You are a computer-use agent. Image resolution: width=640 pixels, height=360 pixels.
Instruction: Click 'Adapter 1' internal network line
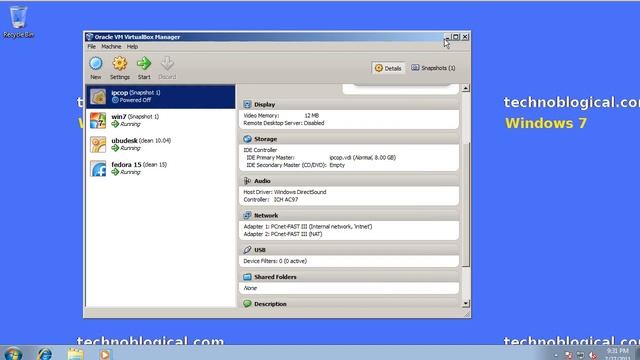point(308,227)
